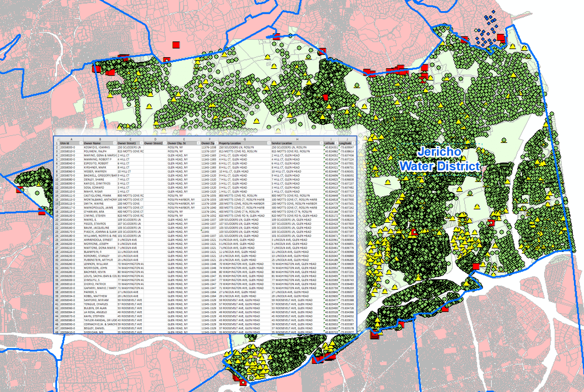The width and height of the screenshot is (584, 392).
Task: Select owner cell AMMENDOLA, ERNEST
Action: click(x=100, y=240)
